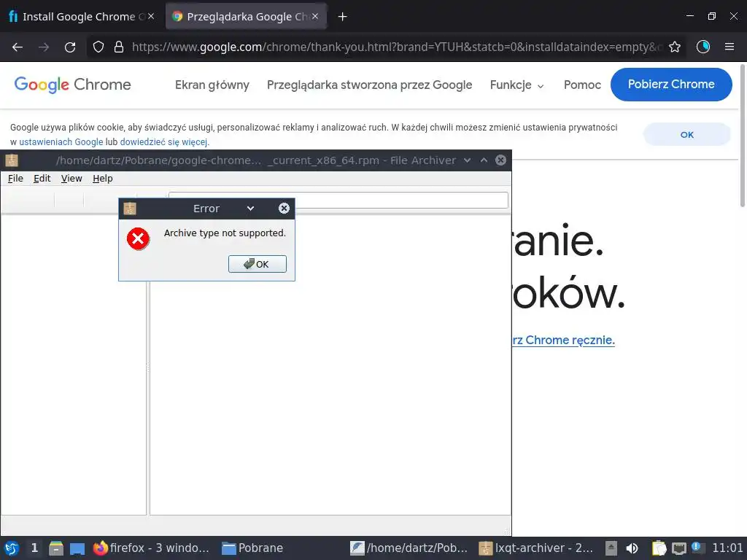Bookmark this page with the star
This screenshot has height=560, width=747.
point(674,47)
